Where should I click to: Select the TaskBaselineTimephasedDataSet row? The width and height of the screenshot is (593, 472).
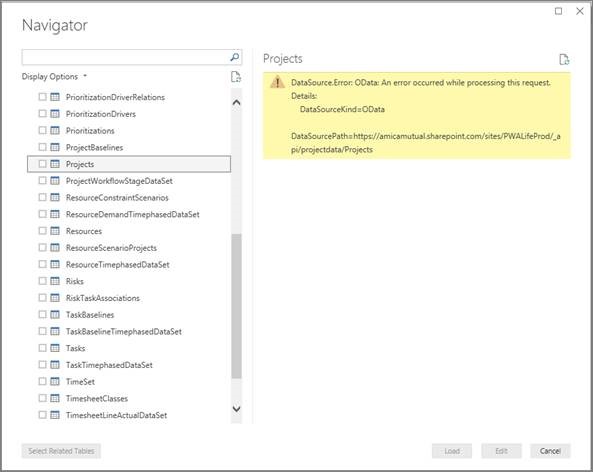click(129, 331)
